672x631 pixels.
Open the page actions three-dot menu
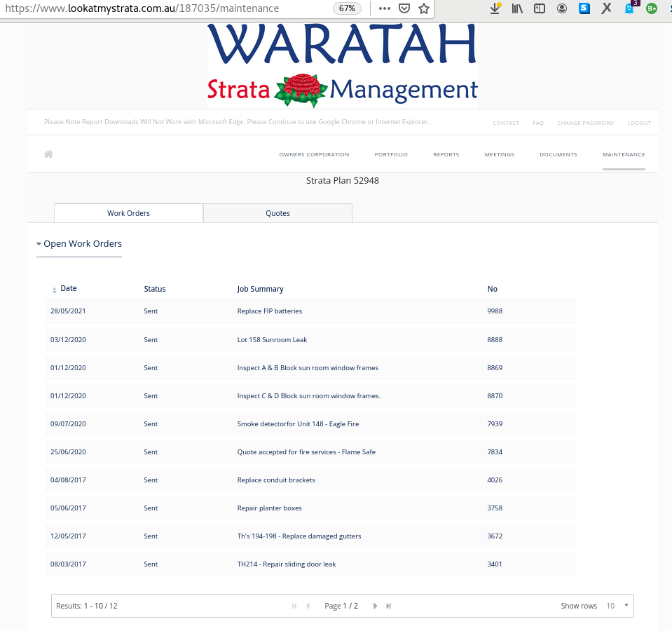385,8
